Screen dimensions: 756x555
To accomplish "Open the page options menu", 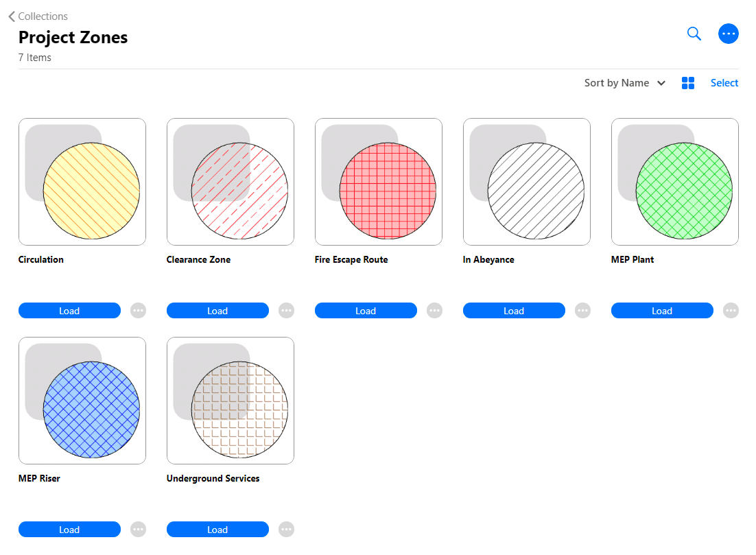I will [x=729, y=33].
